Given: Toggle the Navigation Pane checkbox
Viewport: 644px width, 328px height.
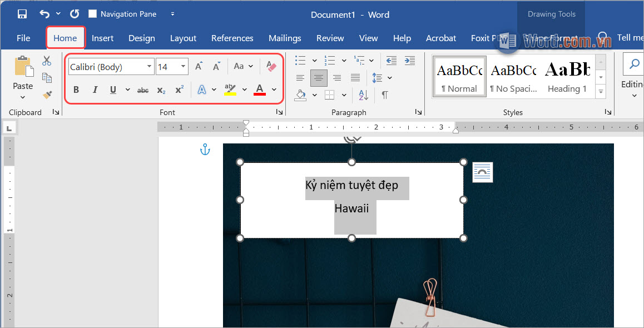Looking at the screenshot, I should point(92,14).
